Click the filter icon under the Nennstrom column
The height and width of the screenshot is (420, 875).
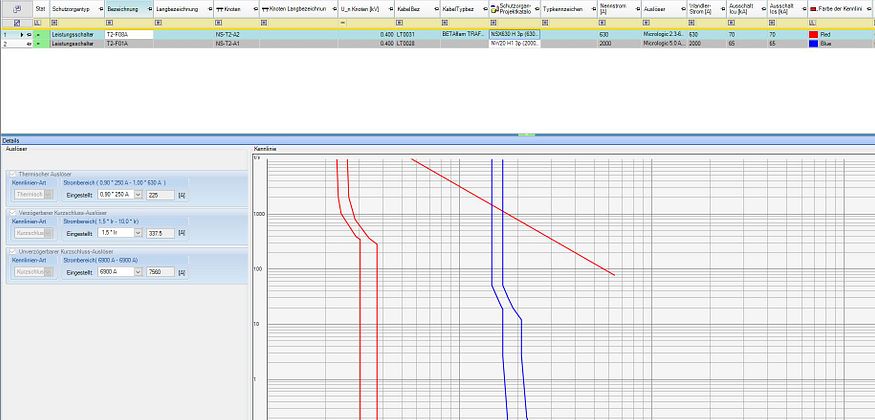603,21
